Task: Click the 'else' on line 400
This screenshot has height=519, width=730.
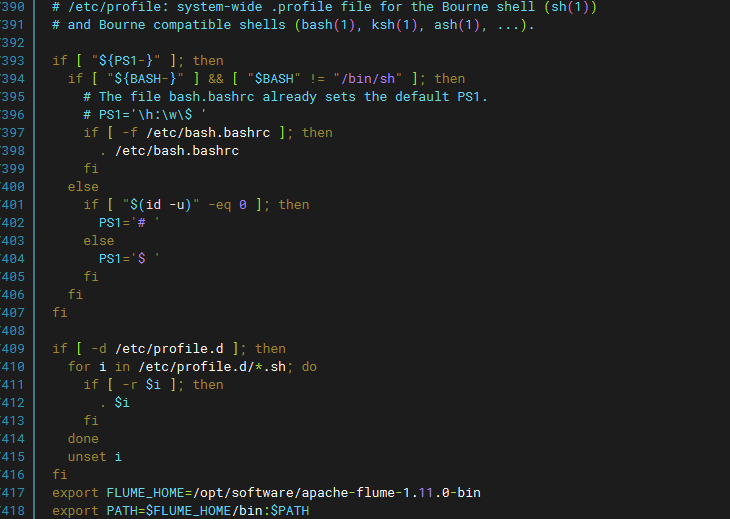Action: 83,187
